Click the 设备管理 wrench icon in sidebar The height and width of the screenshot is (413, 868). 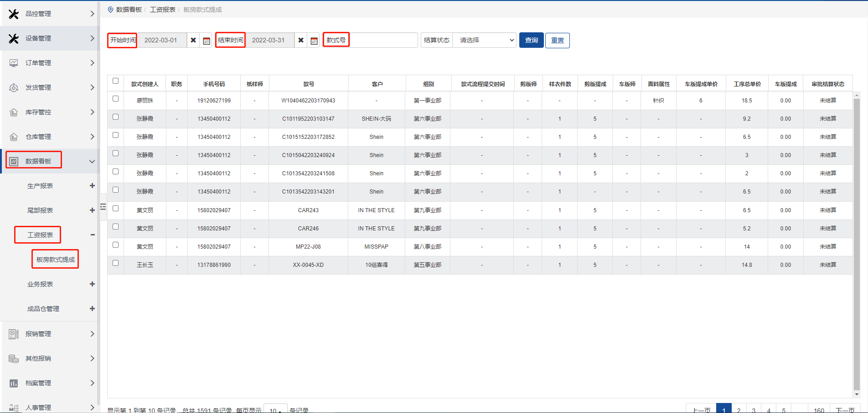coord(14,39)
